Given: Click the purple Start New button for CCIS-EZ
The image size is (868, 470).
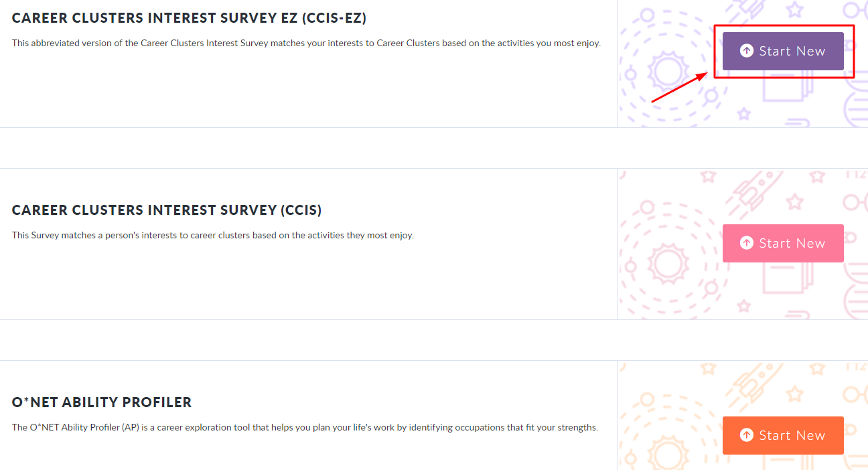Looking at the screenshot, I should coord(782,52).
